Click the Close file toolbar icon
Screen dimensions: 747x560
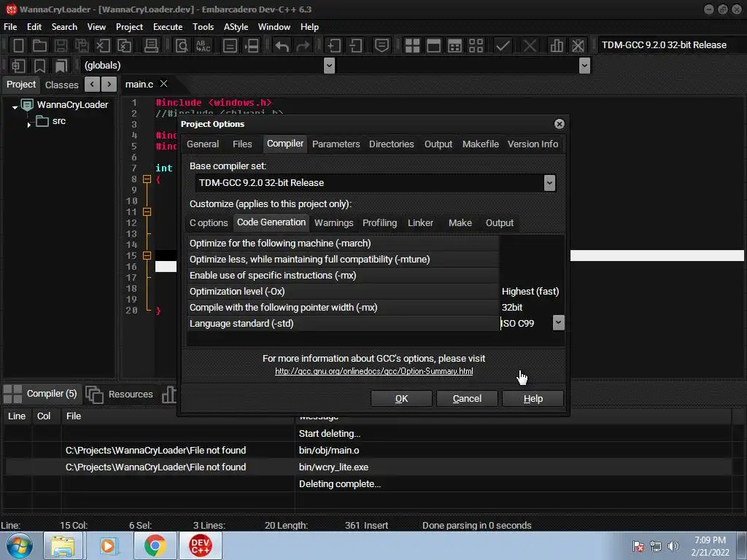[x=103, y=45]
